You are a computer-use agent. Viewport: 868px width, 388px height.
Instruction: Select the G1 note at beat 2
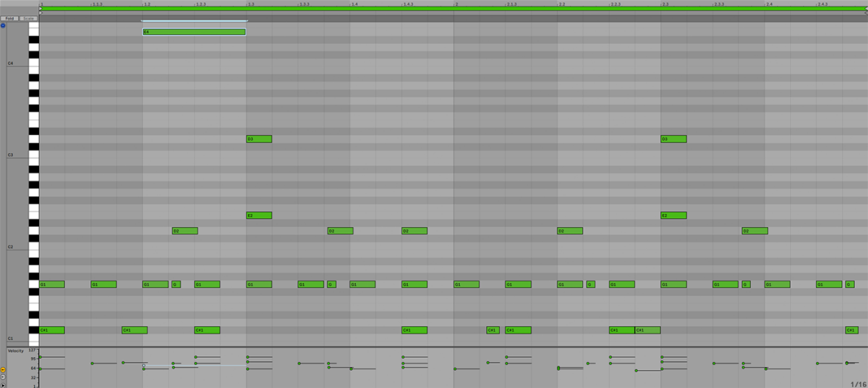467,285
